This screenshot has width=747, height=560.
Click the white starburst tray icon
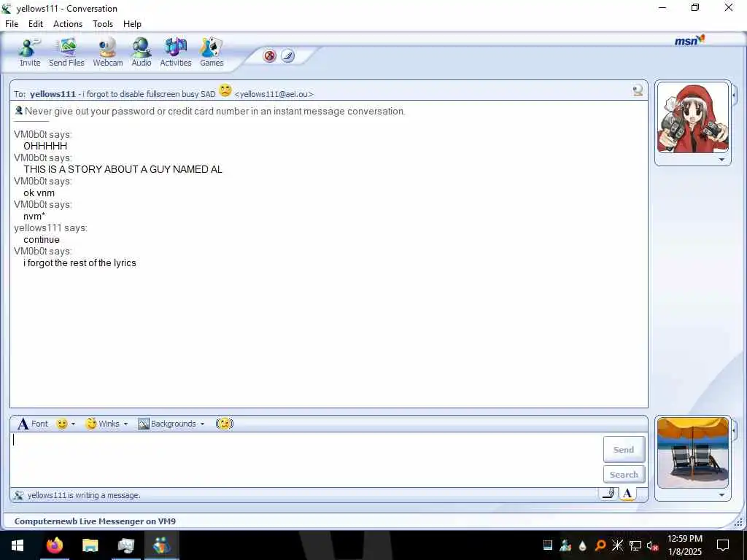pos(617,545)
